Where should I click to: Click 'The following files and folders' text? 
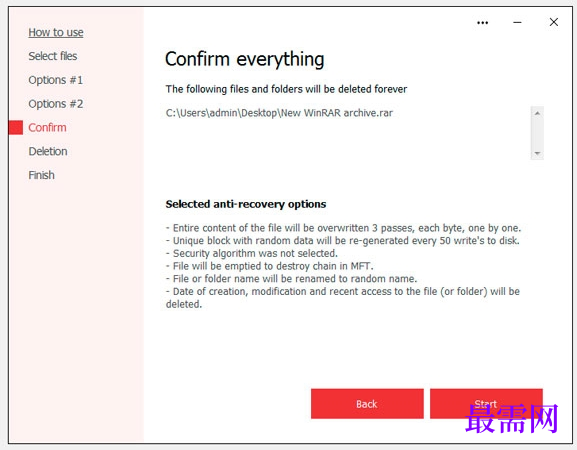click(x=286, y=89)
